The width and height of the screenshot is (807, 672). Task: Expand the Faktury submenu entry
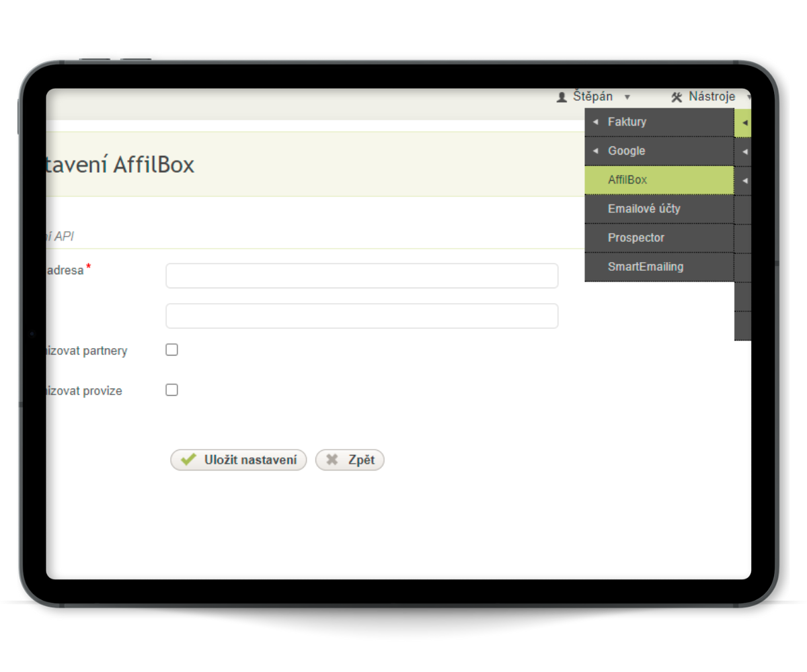click(659, 122)
